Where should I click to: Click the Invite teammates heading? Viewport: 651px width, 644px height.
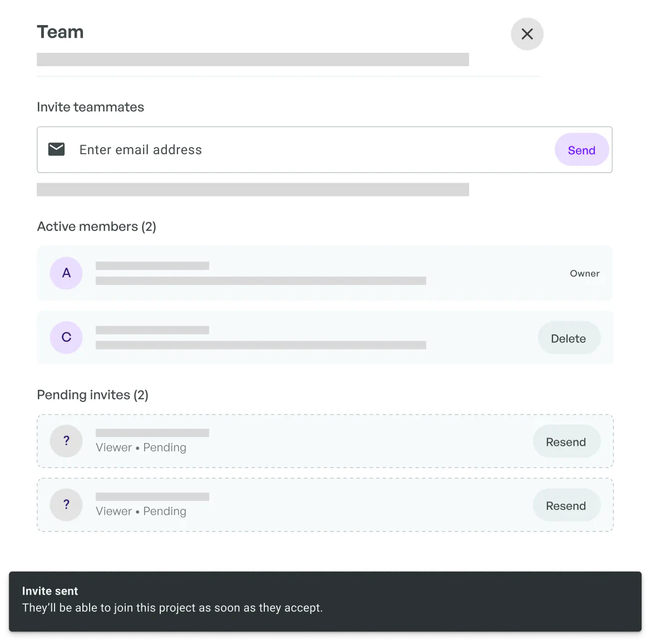90,107
